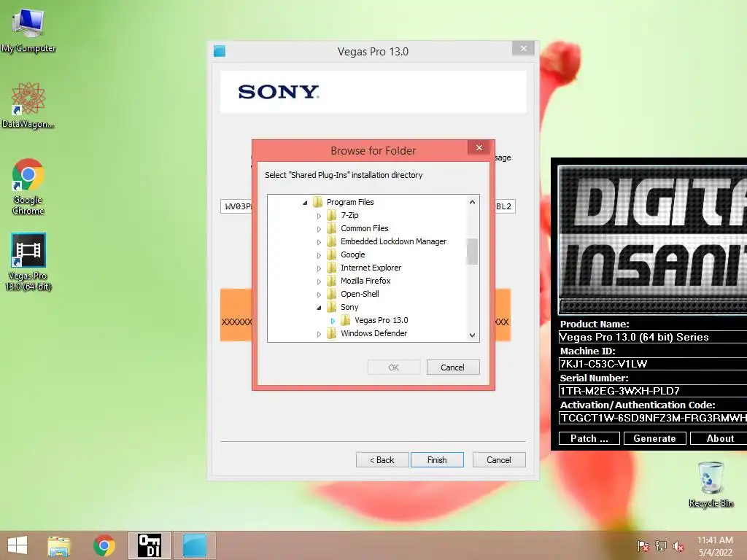The height and width of the screenshot is (560, 747).
Task: Click the Program Files folder icon
Action: 318,202
